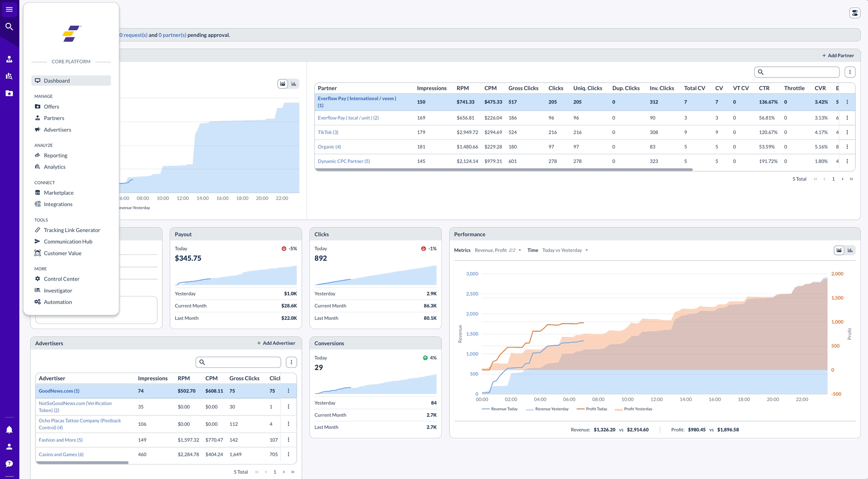This screenshot has width=868, height=479.
Task: Open the analytics icon in left rail
Action: [x=9, y=76]
